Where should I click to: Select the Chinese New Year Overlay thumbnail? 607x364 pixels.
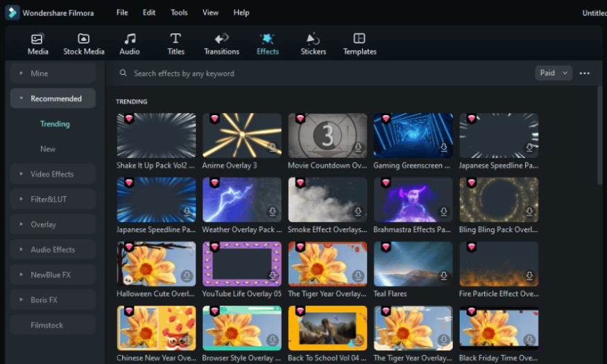pyautogui.click(x=156, y=328)
